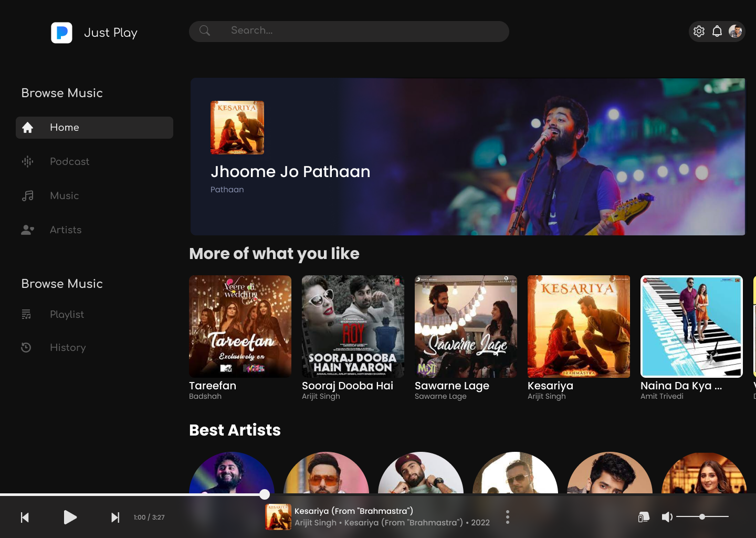This screenshot has width=756, height=538.
Task: Play the current song
Action: (x=70, y=518)
